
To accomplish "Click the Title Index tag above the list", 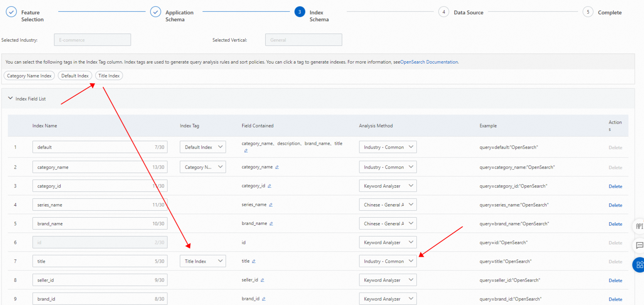I will (x=109, y=76).
